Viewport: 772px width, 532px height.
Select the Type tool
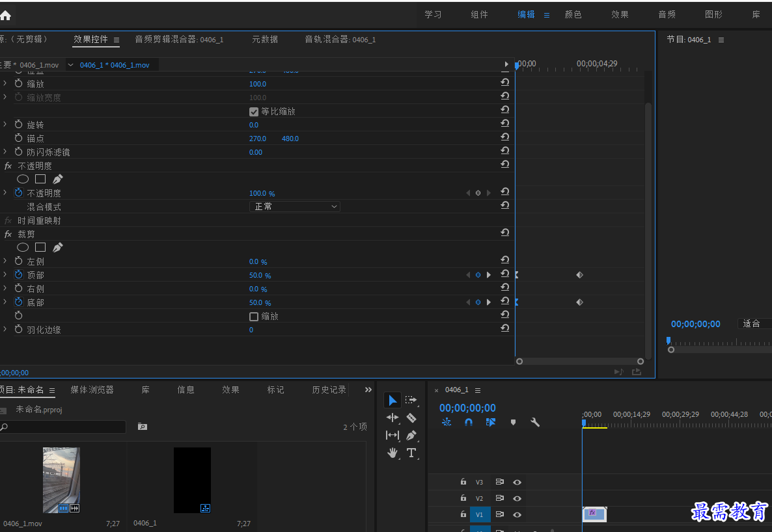pos(411,453)
